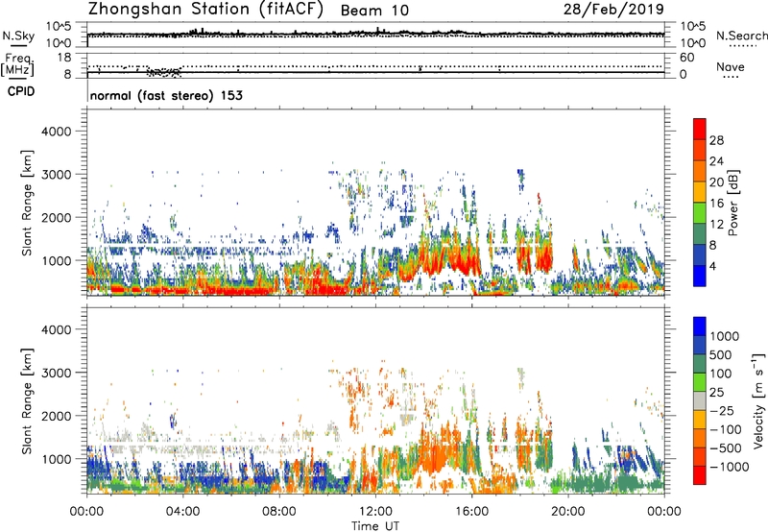Click the green segment of velocity colorbar

[700, 382]
